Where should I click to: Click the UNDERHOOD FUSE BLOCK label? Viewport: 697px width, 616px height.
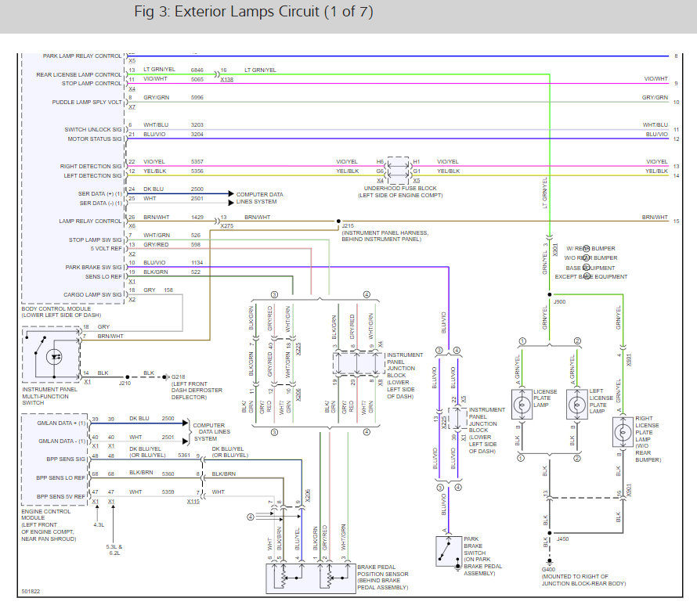point(400,189)
